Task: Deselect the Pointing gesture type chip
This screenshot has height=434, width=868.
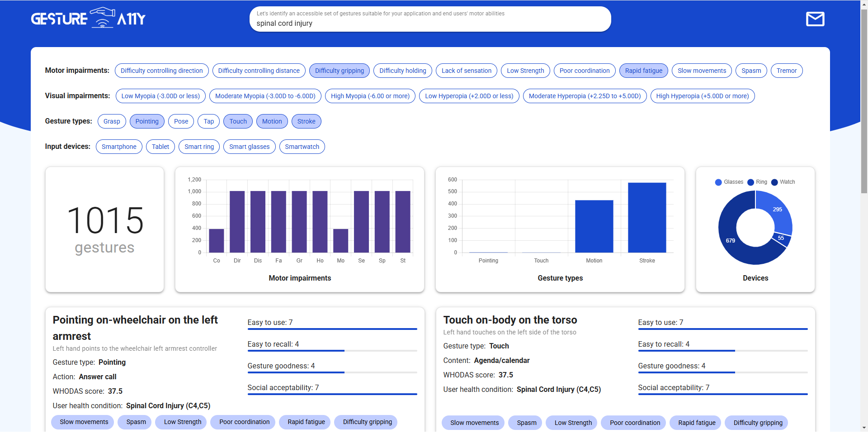Action: [x=147, y=121]
